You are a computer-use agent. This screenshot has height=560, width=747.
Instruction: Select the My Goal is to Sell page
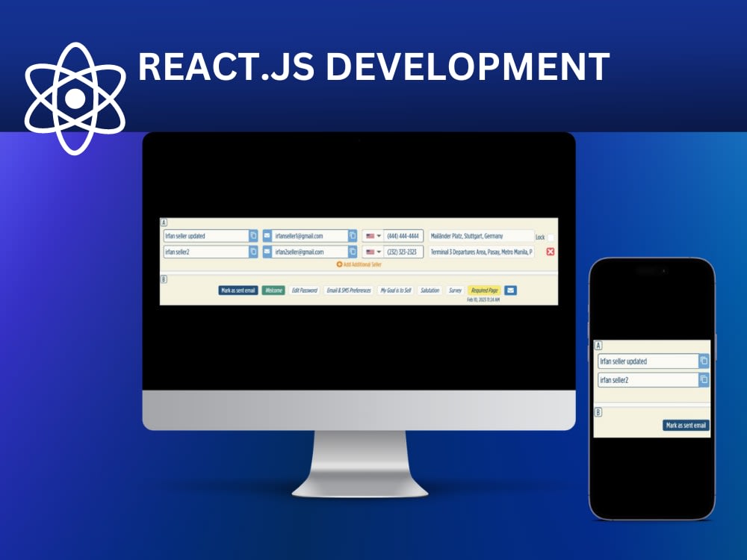tap(396, 290)
